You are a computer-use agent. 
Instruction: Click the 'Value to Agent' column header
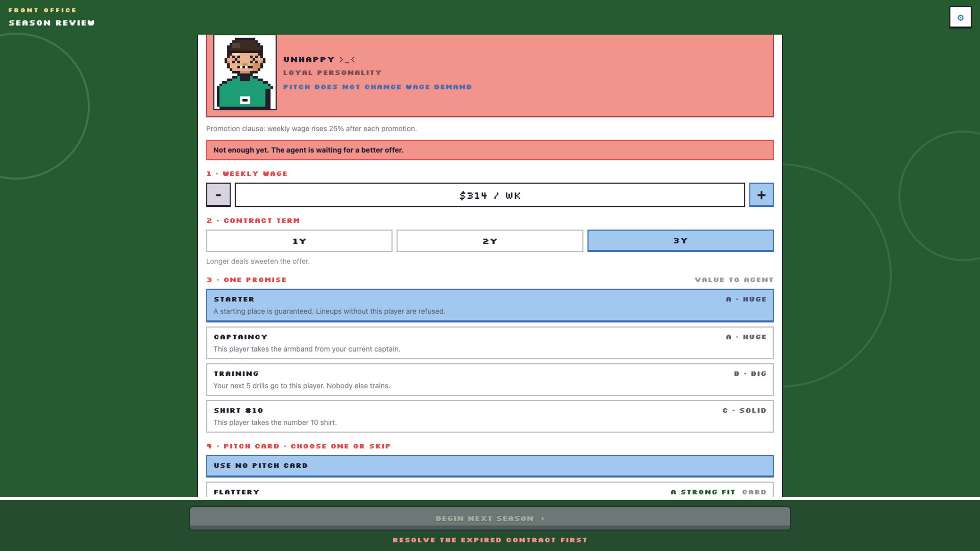point(734,280)
